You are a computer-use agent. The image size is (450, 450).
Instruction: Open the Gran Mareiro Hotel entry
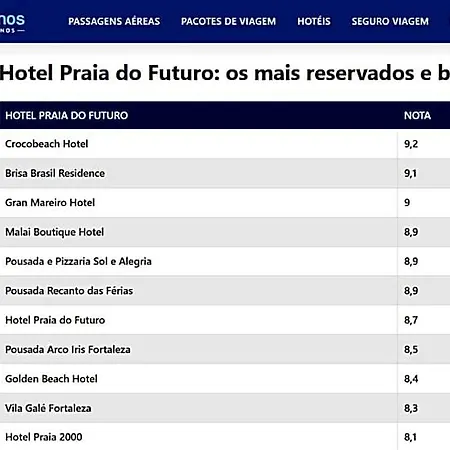(225, 202)
